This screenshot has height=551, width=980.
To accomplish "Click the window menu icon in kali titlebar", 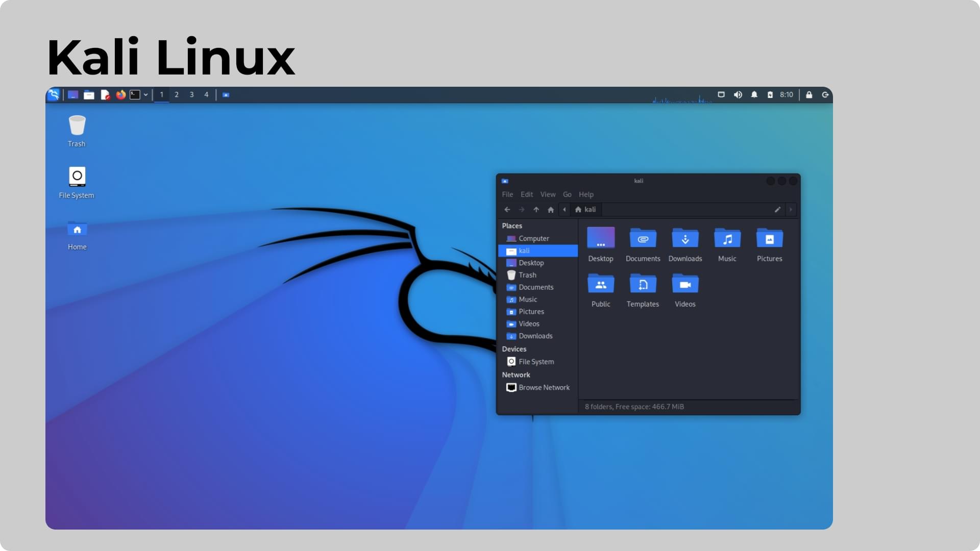I will point(505,181).
